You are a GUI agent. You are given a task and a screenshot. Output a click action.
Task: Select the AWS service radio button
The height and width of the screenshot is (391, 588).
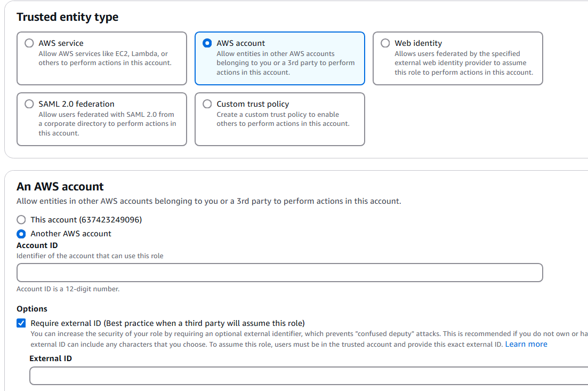(x=29, y=43)
